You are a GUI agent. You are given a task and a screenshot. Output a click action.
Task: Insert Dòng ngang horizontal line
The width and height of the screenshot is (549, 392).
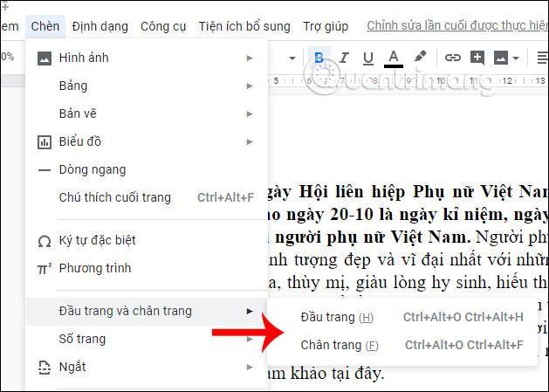[x=147, y=170]
